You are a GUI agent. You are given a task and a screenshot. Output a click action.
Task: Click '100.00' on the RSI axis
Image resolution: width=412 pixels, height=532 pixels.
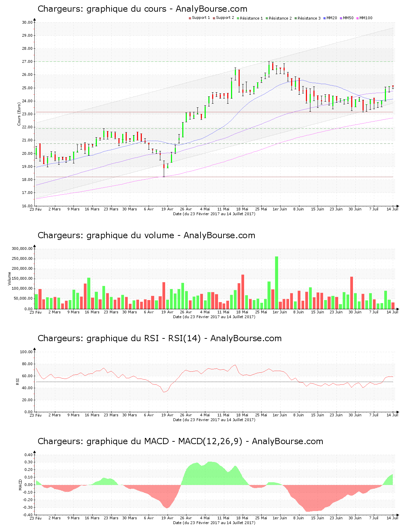pos(26,352)
